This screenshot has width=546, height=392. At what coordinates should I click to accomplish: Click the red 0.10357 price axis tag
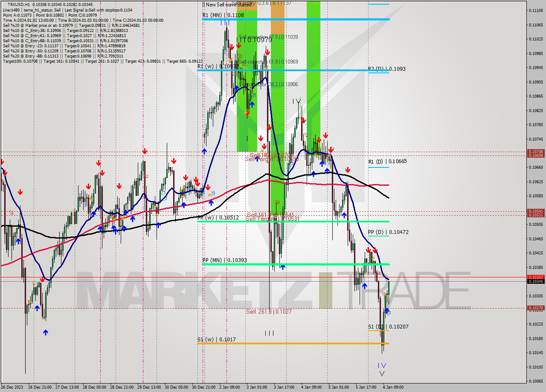[x=536, y=277]
